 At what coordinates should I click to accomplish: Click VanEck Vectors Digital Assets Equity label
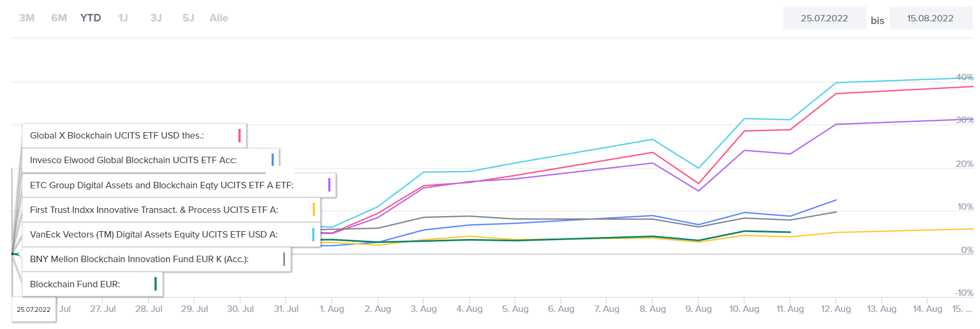click(x=153, y=234)
